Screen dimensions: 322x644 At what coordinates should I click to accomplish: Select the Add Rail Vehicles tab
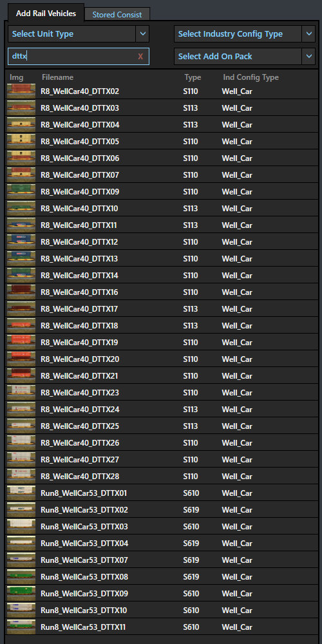(46, 13)
